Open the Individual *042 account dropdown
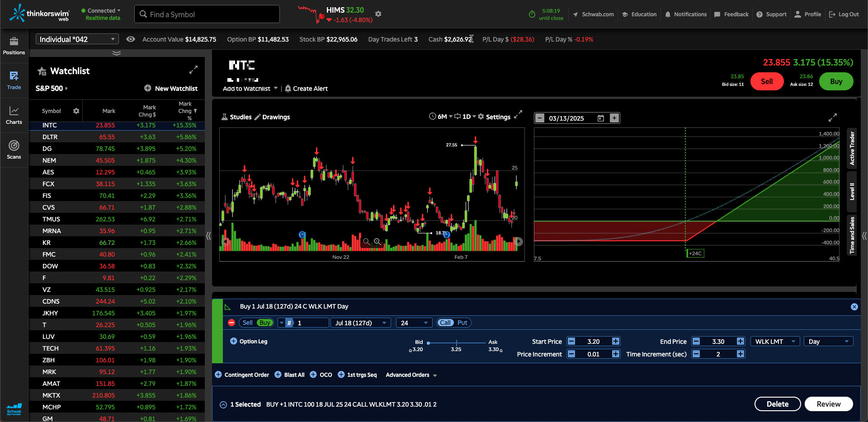 [x=77, y=39]
